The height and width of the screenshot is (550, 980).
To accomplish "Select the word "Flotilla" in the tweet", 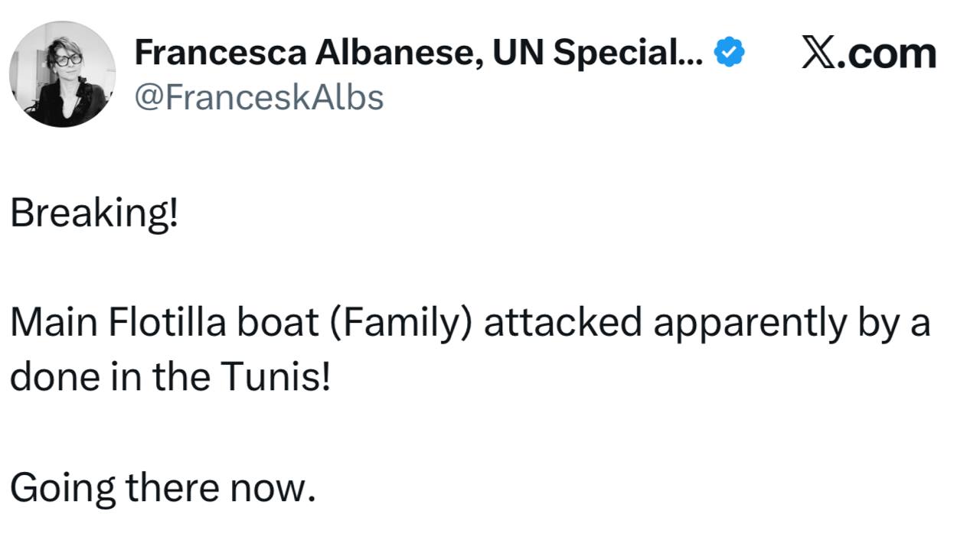I will click(x=168, y=323).
